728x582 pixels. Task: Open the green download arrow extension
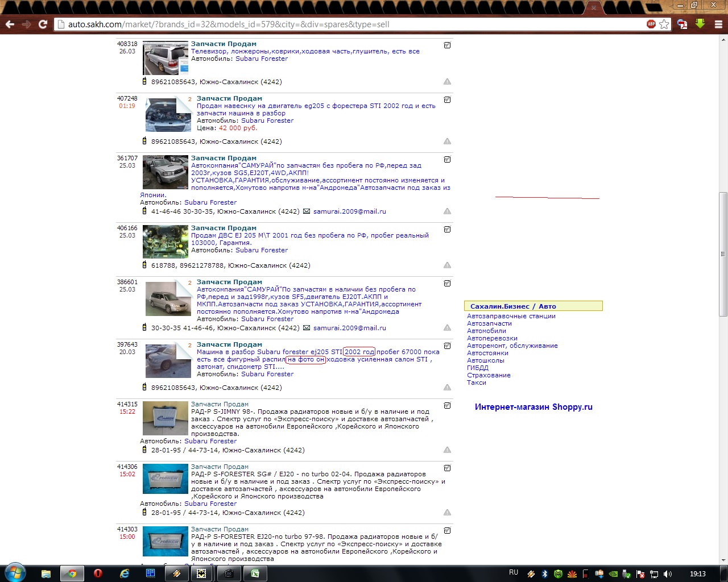click(700, 24)
